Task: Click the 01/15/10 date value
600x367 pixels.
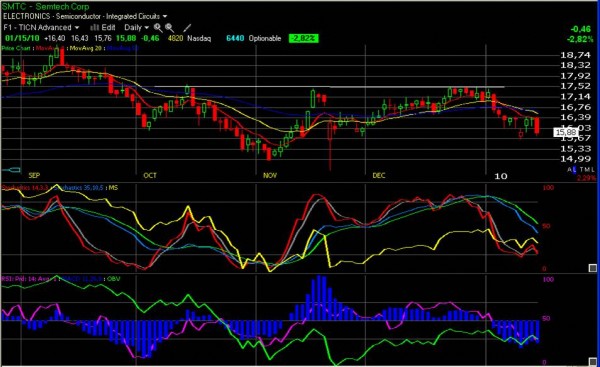Action: coord(22,38)
